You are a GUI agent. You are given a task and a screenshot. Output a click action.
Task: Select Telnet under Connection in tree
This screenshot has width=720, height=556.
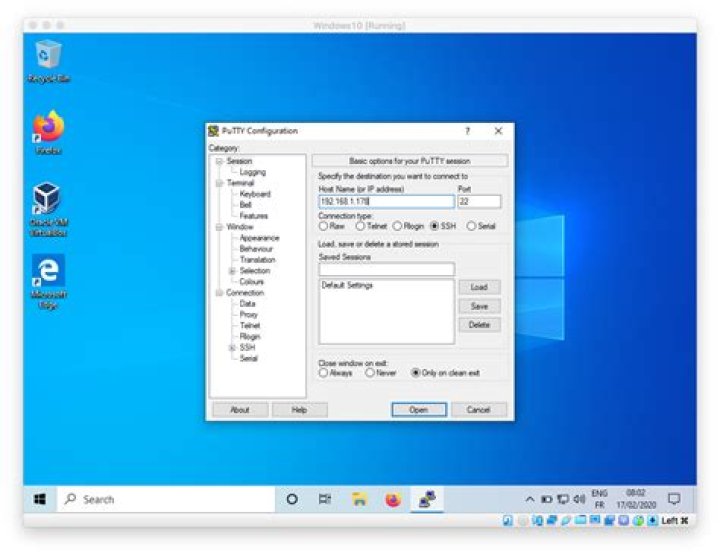250,326
